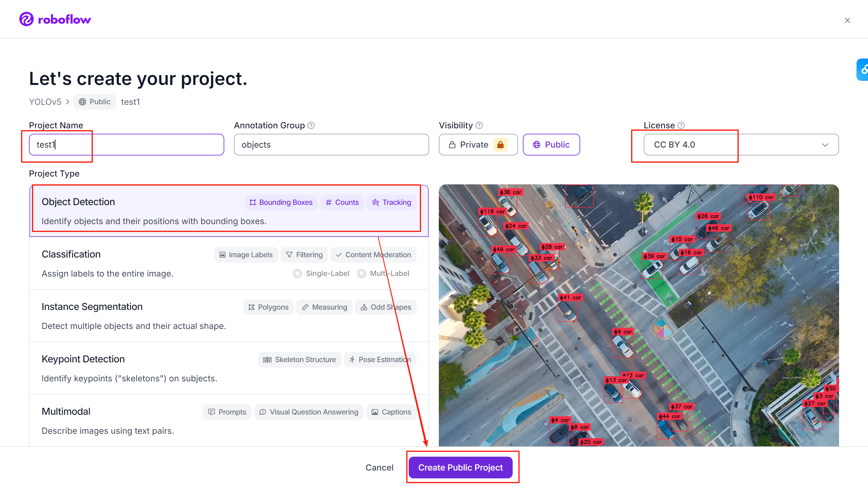Viewport: 868px width, 488px height.
Task: Open the License CC BY 4.0 dropdown
Action: (741, 145)
